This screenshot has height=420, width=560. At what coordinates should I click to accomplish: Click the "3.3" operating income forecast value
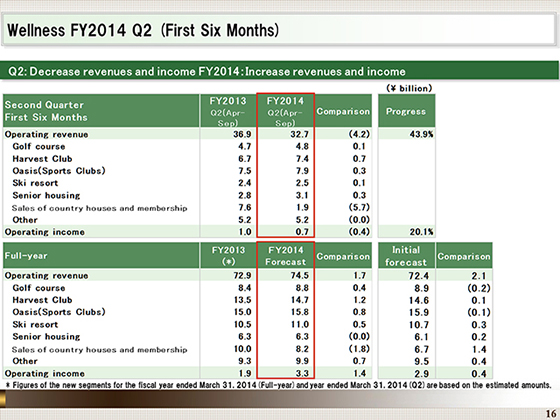(x=302, y=374)
